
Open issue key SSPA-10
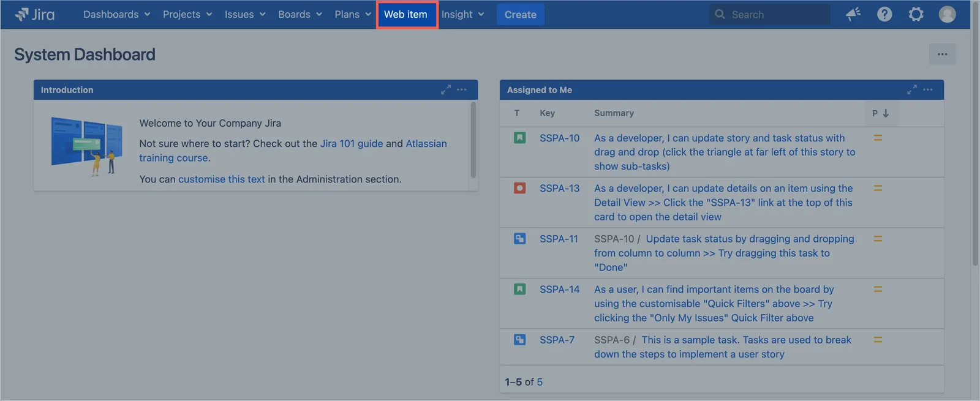click(559, 138)
